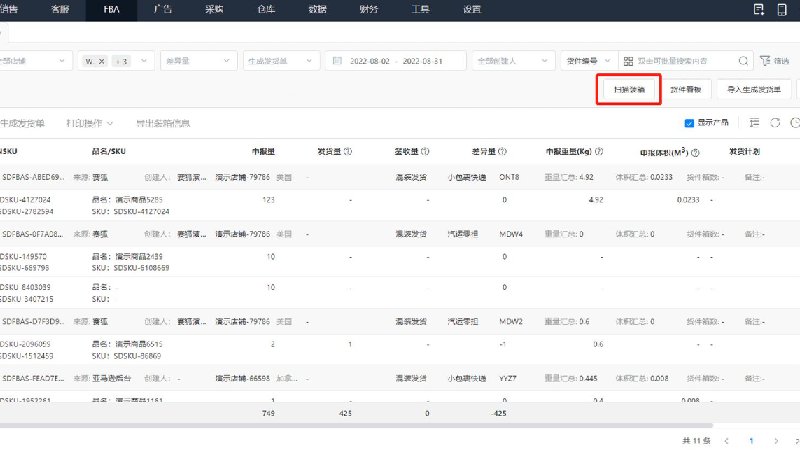Open the mobile phone icon in the top bar
The width and height of the screenshot is (800, 450).
(x=782, y=9)
